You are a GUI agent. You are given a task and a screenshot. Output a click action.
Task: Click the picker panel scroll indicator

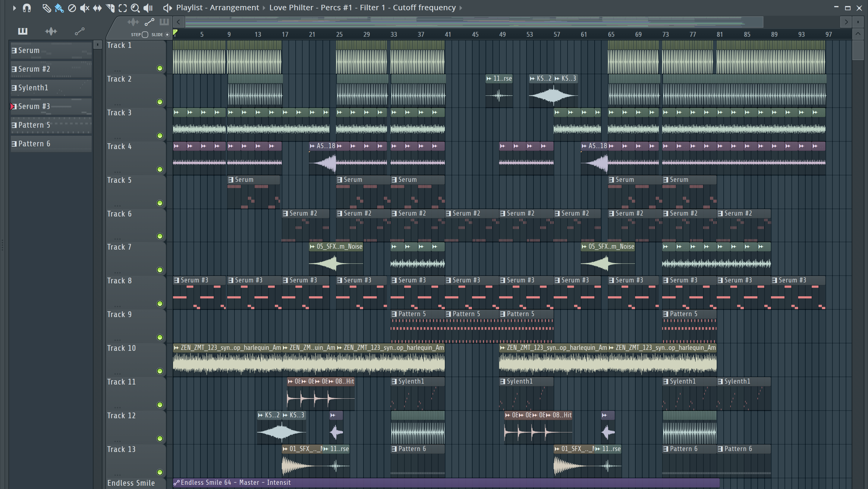point(97,45)
